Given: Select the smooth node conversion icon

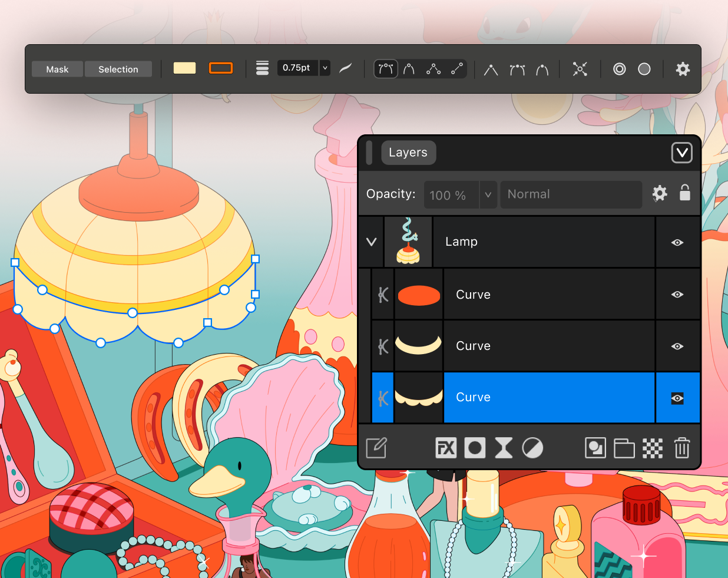Looking at the screenshot, I should click(518, 70).
